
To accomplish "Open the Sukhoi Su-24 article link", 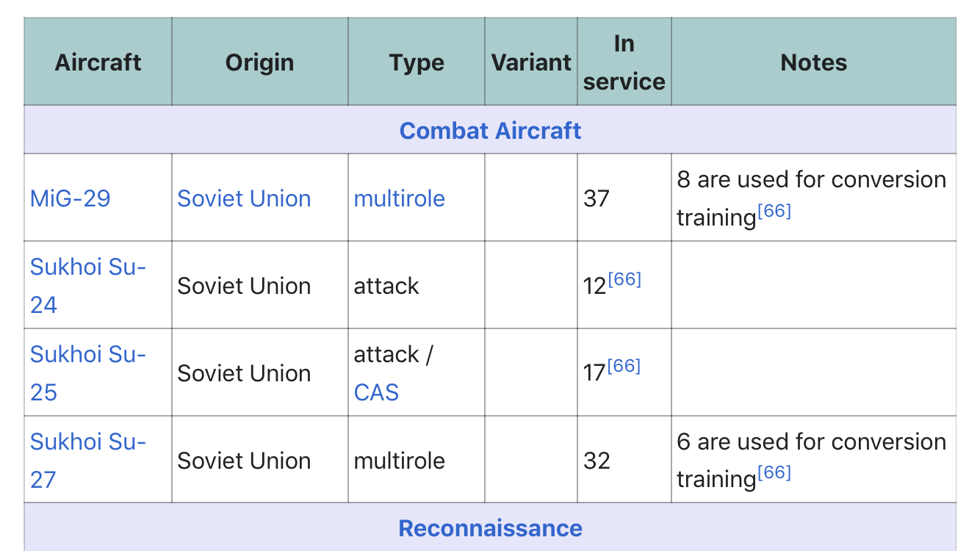I will click(x=88, y=286).
